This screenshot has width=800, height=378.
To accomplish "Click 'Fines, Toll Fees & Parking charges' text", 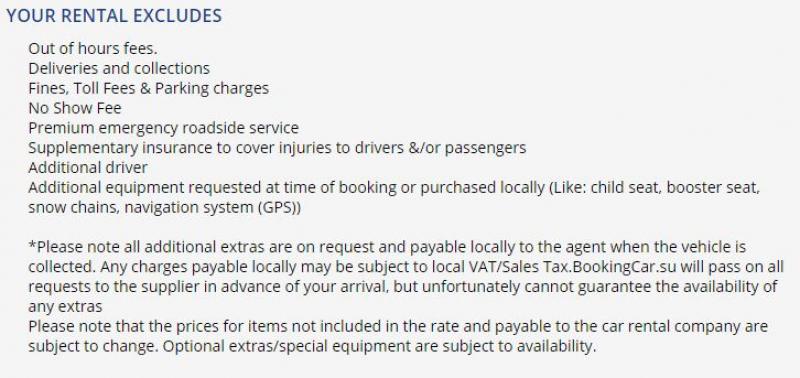I will click(148, 89).
